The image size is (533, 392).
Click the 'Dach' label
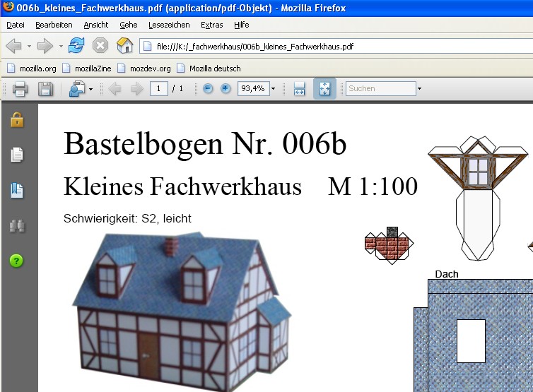pos(447,274)
